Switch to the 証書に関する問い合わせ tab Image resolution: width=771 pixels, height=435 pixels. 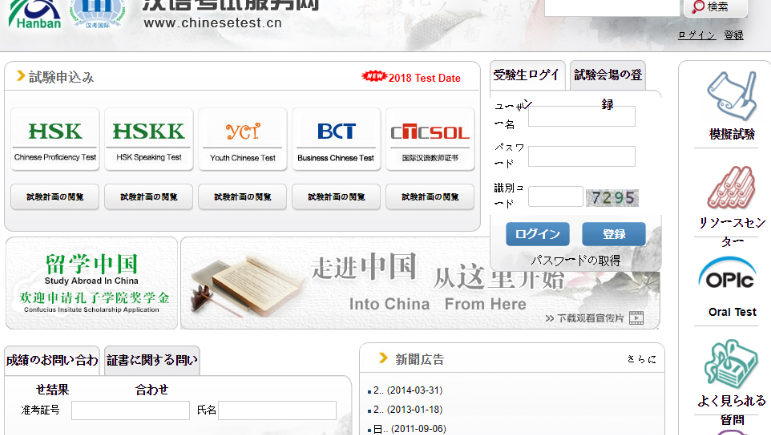[152, 360]
